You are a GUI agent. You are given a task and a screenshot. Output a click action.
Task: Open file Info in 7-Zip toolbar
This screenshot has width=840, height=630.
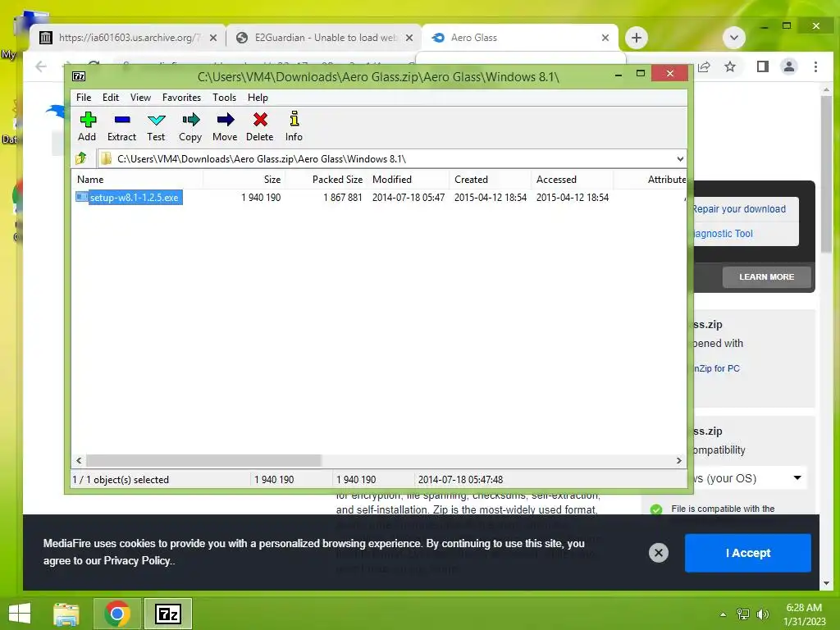click(x=294, y=127)
